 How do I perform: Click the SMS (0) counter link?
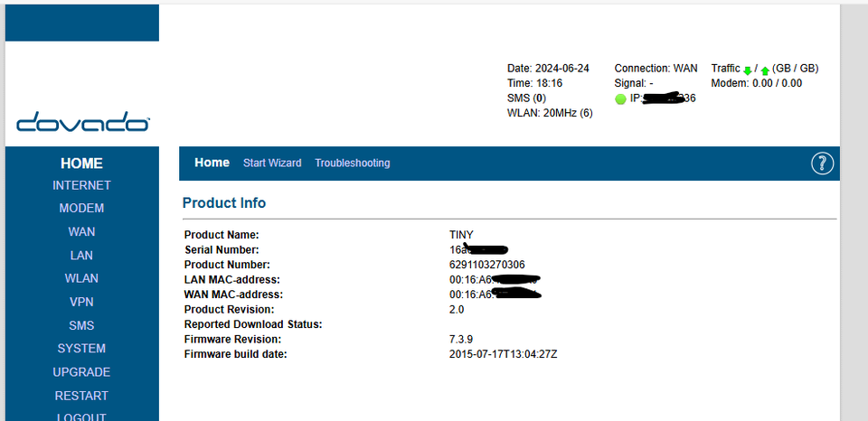526,98
